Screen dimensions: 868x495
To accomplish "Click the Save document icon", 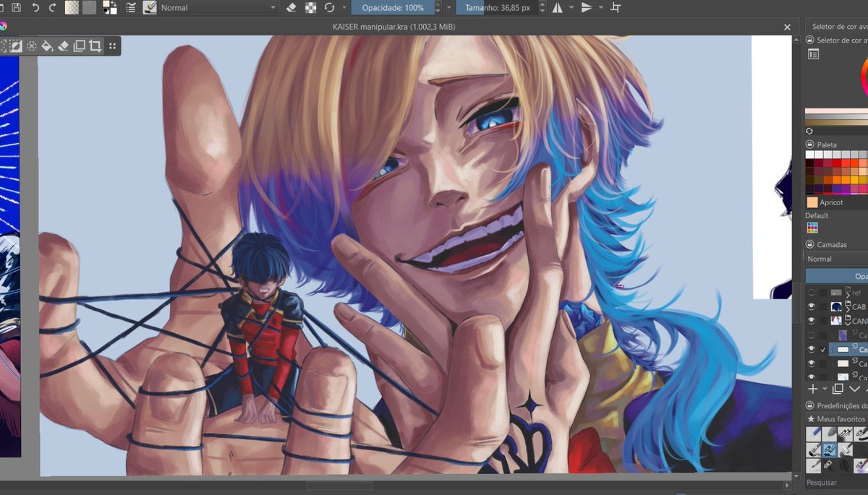I will pyautogui.click(x=17, y=7).
